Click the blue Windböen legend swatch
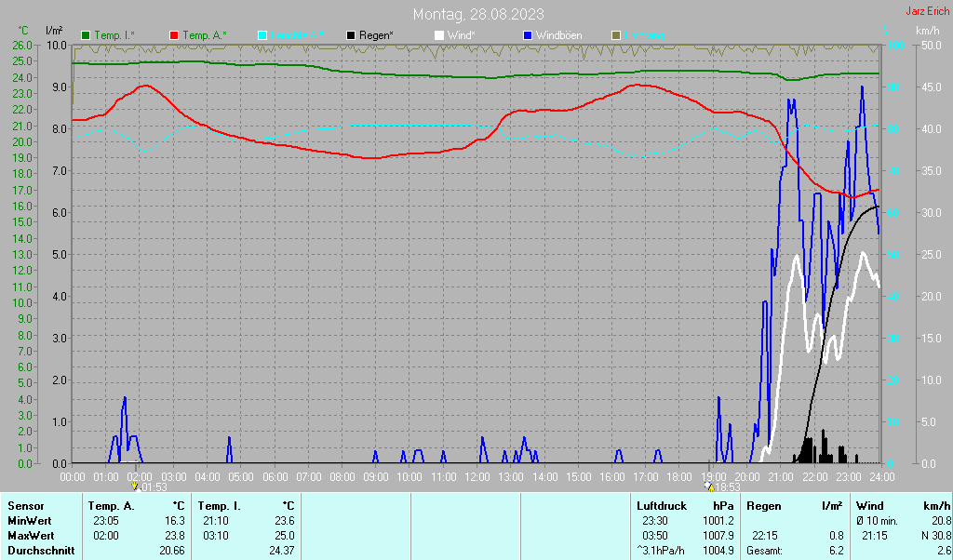Viewport: 953px width, 560px height. click(528, 35)
